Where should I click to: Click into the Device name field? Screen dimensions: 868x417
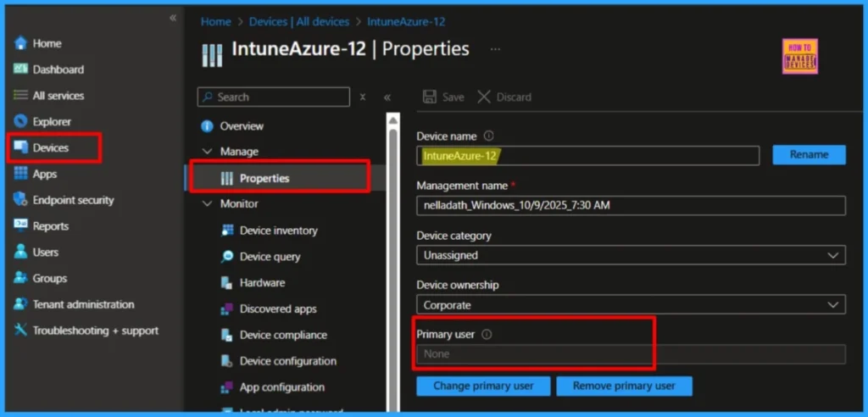tap(588, 156)
